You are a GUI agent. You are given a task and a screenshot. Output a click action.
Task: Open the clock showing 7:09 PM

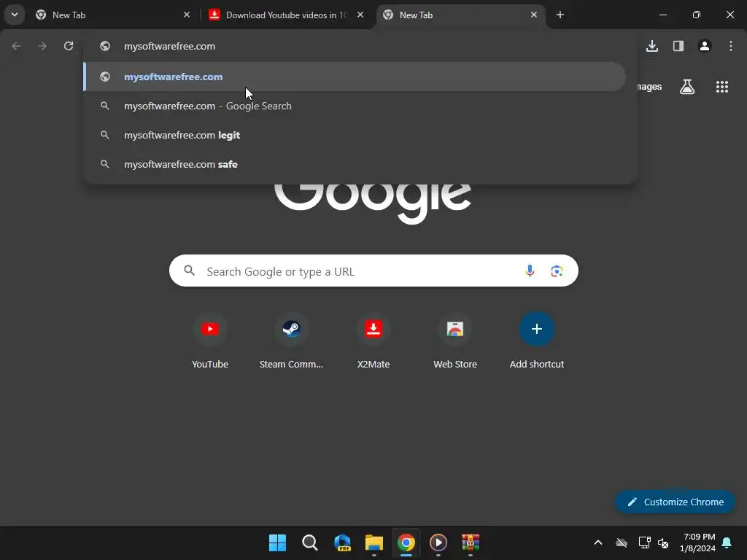pyautogui.click(x=698, y=542)
